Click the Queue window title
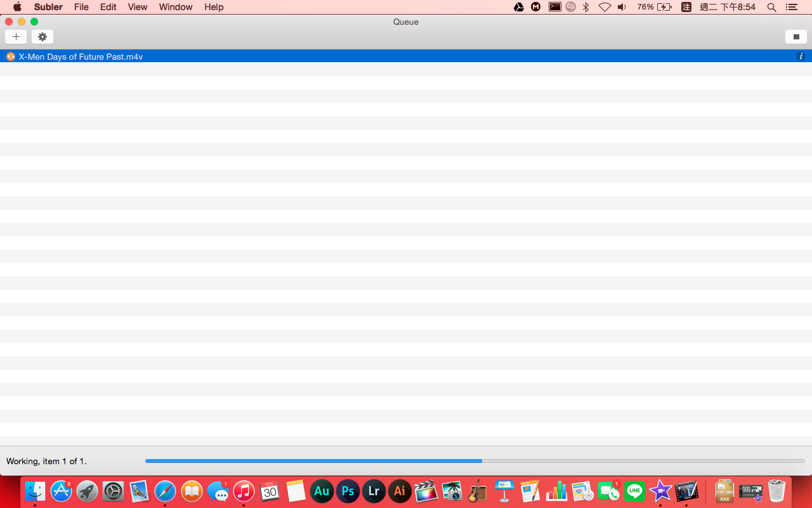Image resolution: width=812 pixels, height=508 pixels. coord(406,22)
